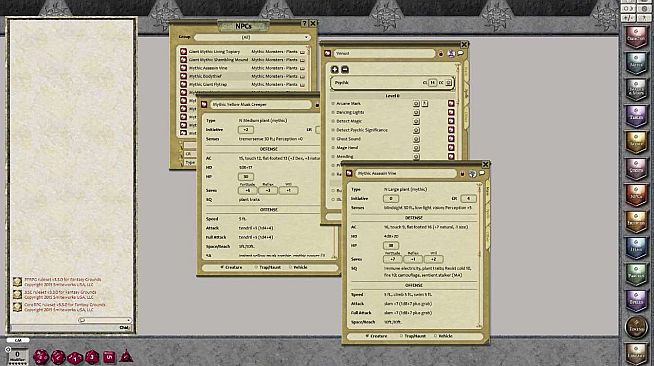The image size is (654, 366).
Task: Open the Quests sidebar button
Action: [636, 168]
